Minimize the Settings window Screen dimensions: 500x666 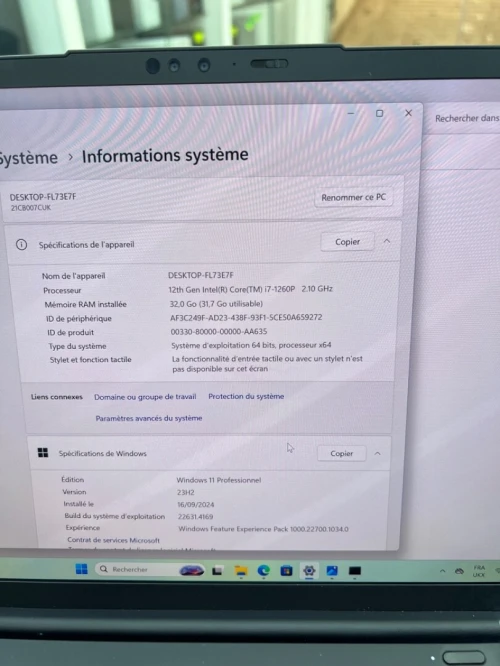pos(351,113)
